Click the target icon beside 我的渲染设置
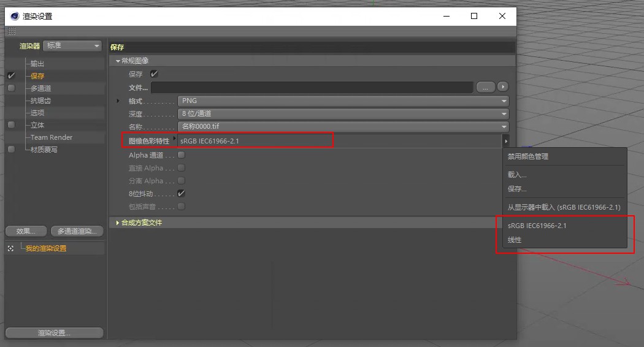 (x=10, y=248)
